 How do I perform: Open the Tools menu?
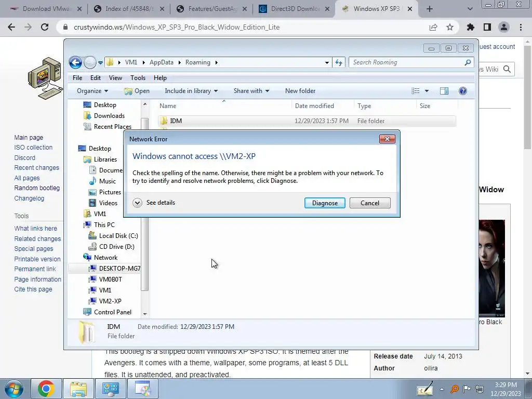(138, 78)
